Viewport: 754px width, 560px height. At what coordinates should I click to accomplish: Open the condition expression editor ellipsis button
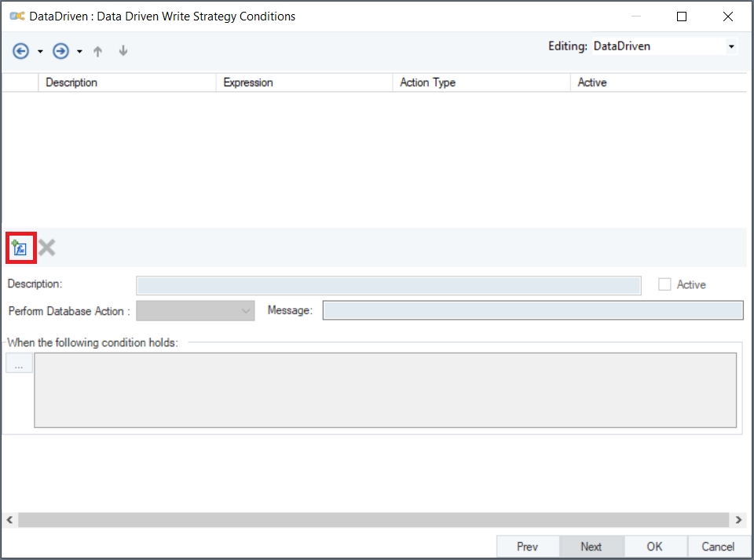click(x=19, y=365)
